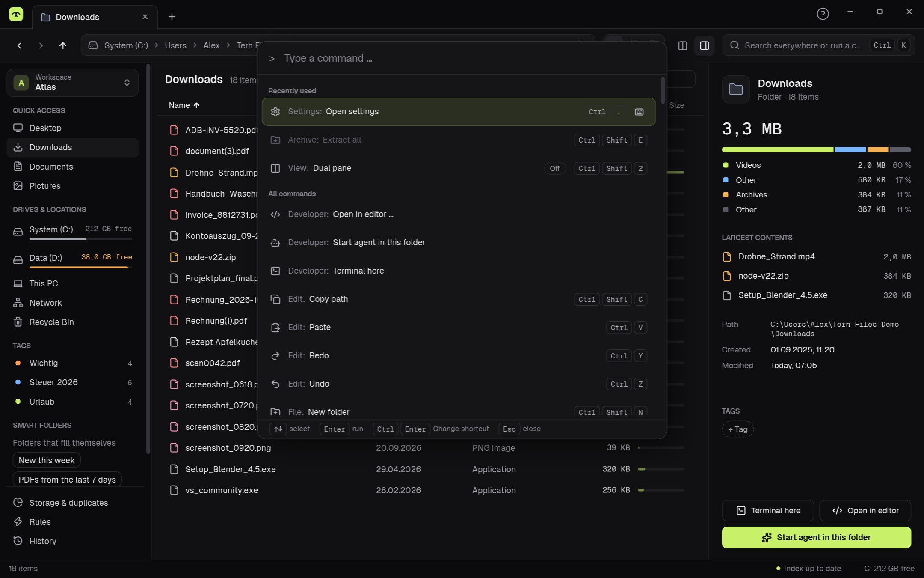Toggle the Off state for Dual pane
This screenshot has width=924, height=578.
coord(555,168)
